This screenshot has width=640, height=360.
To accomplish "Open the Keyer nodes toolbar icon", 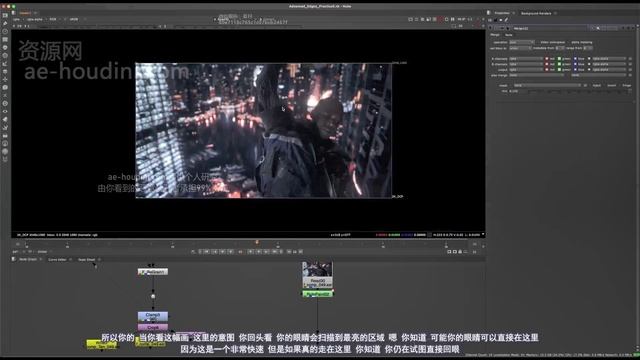I will (5, 64).
